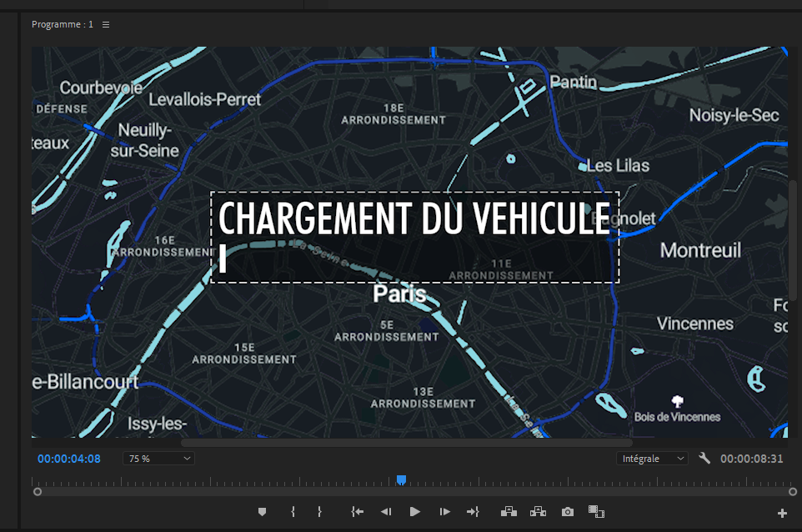
Task: Click the Mark Out bracket icon
Action: (x=319, y=512)
